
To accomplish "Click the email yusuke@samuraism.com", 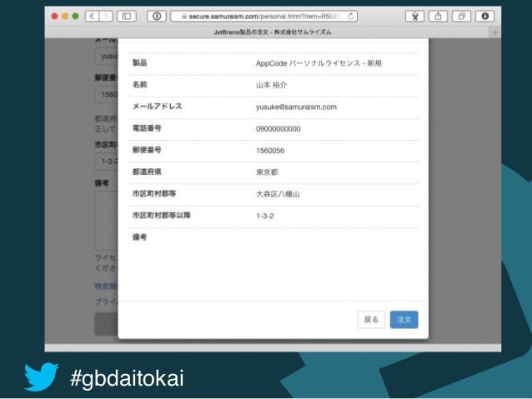I will (297, 107).
